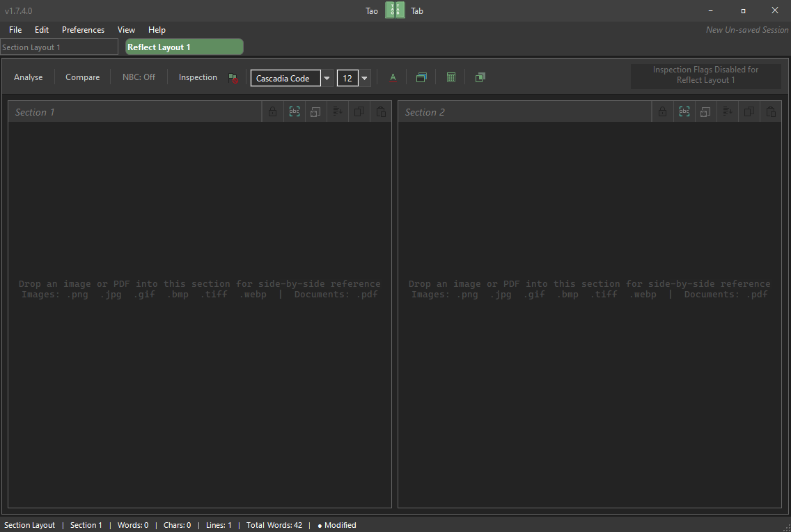The image size is (791, 532).
Task: Maximize the Tao Tab window
Action: click(x=742, y=10)
